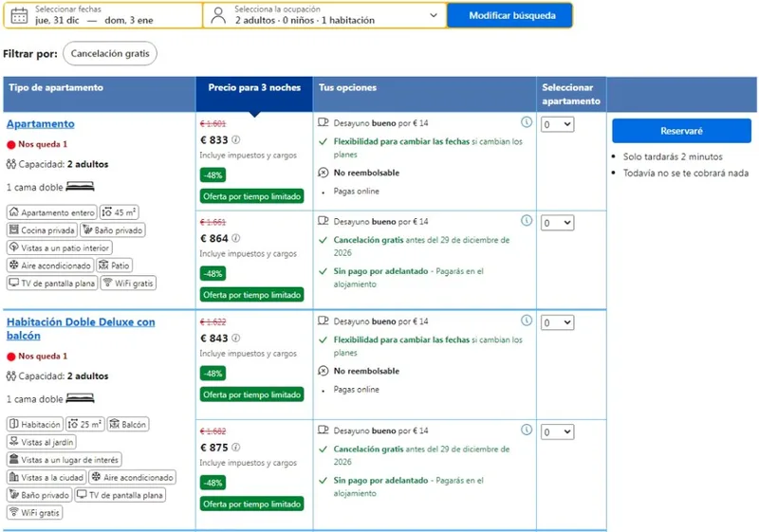The width and height of the screenshot is (759, 532).
Task: Click the Patio amenity tag
Action: click(x=114, y=266)
